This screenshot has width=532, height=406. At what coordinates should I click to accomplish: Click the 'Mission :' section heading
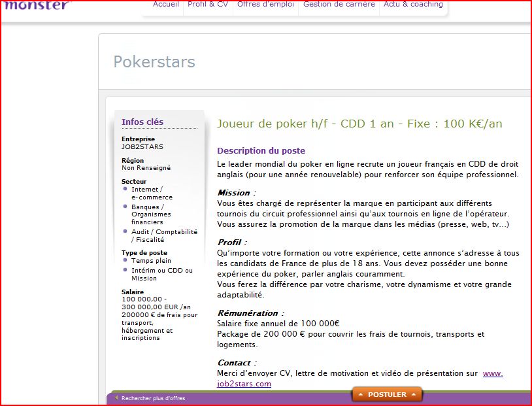tap(237, 193)
